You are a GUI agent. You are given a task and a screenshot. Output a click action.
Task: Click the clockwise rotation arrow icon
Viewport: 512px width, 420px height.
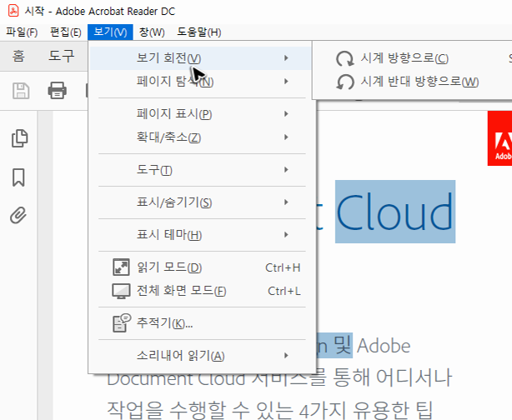[345, 58]
